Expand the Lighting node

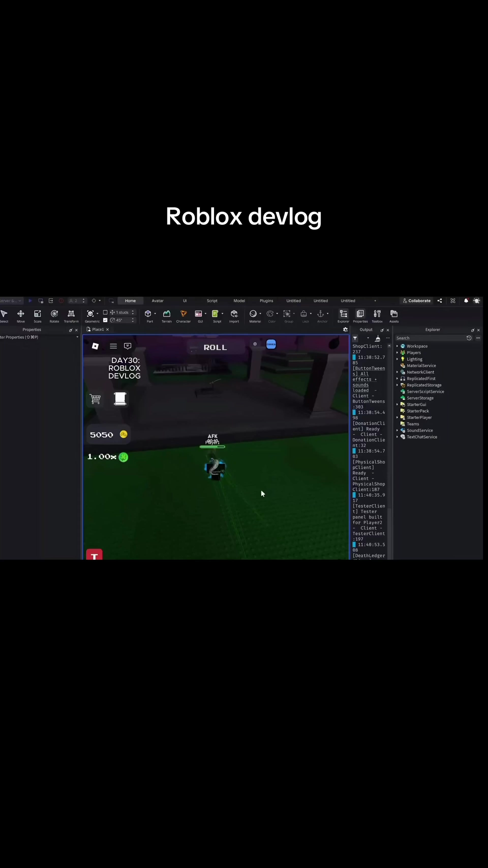[x=397, y=359]
